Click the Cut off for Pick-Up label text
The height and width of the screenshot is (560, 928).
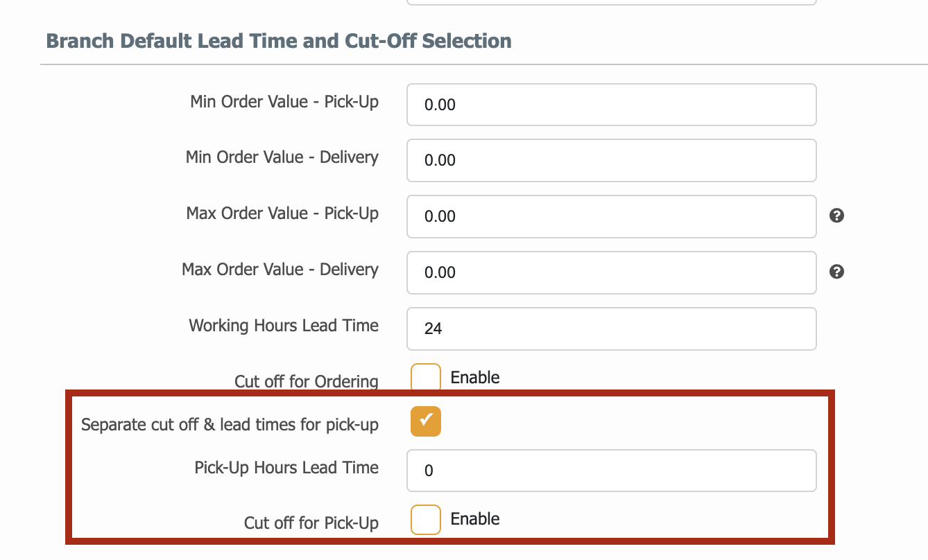(311, 523)
